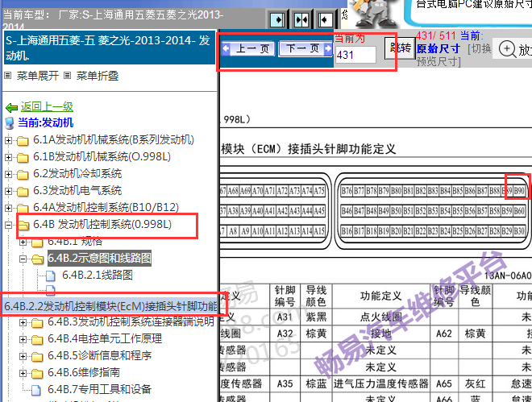Expand 6.4B.3发动机控制系统连接器端说明 node
Image resolution: width=532 pixels, height=402 pixels.
tap(23, 322)
